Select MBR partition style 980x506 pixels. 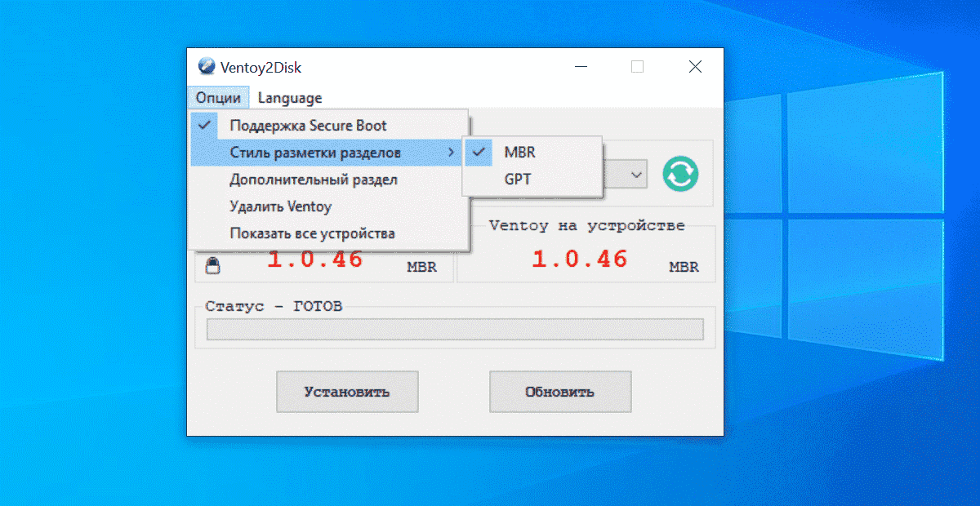[x=519, y=152]
